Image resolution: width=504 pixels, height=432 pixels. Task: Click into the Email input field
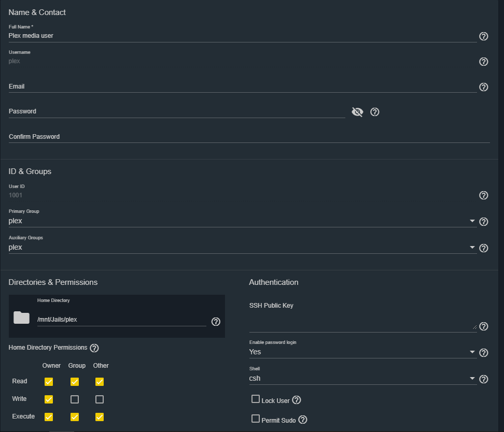point(242,87)
